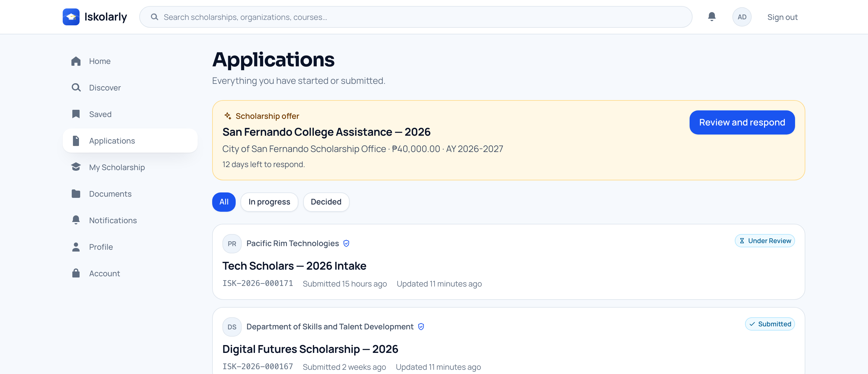Focus the search scholarships input field

coord(416,17)
